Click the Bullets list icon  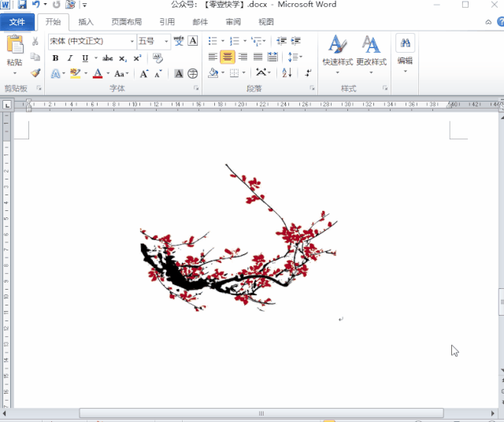click(x=213, y=41)
